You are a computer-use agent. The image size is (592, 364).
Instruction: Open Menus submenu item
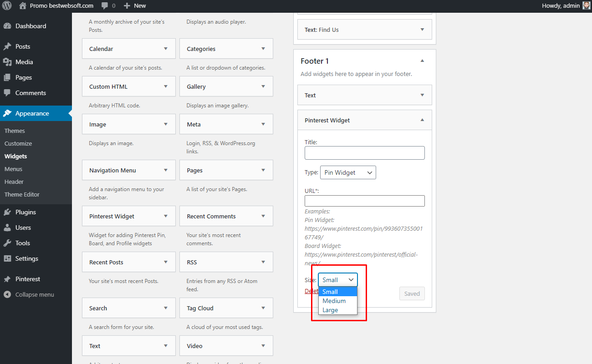[13, 169]
